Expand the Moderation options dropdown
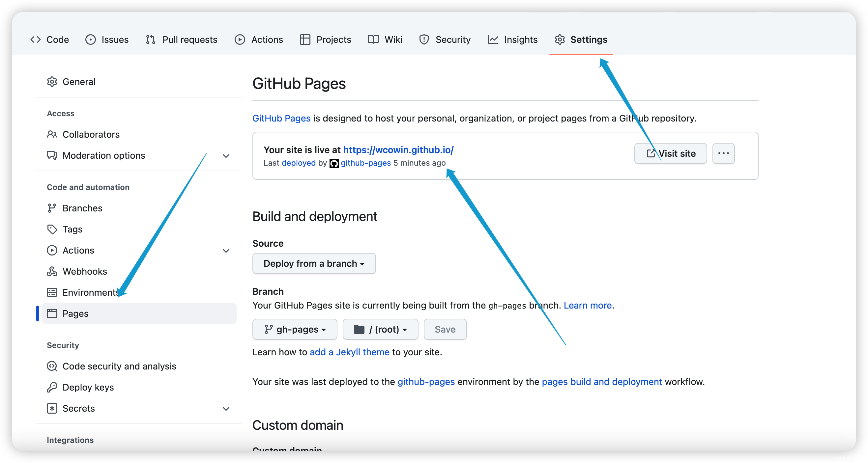 [227, 155]
